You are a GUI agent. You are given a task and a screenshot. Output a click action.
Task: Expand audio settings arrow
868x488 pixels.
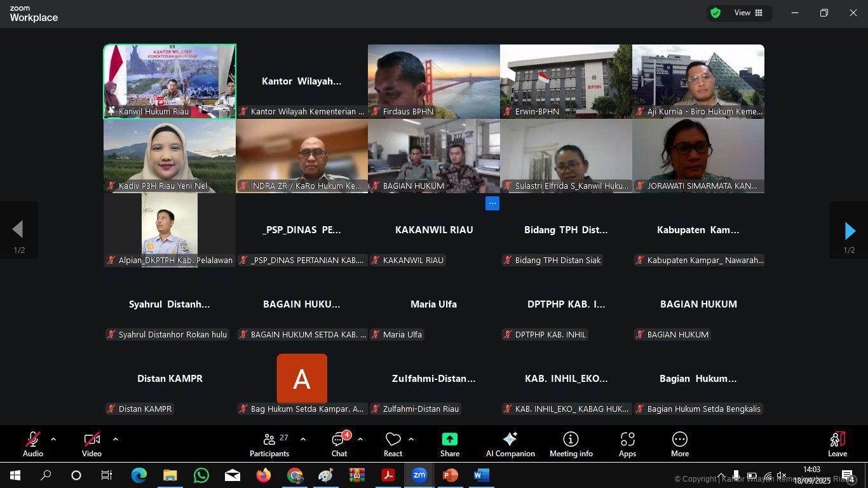tap(53, 439)
